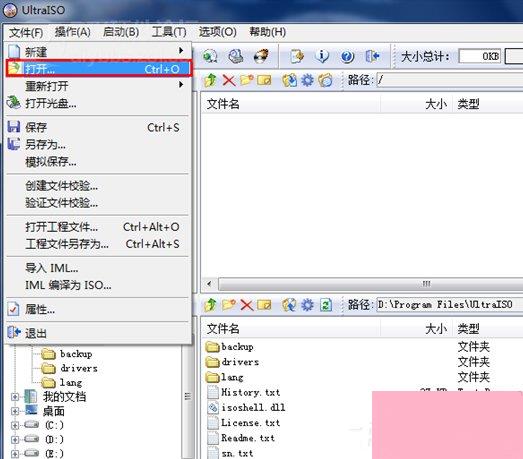Click the UltraISO title bar disc icon

[10, 10]
